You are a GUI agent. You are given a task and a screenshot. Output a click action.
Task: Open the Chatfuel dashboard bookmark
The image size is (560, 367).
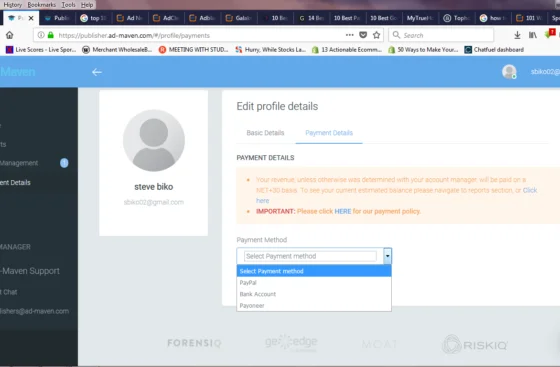494,50
